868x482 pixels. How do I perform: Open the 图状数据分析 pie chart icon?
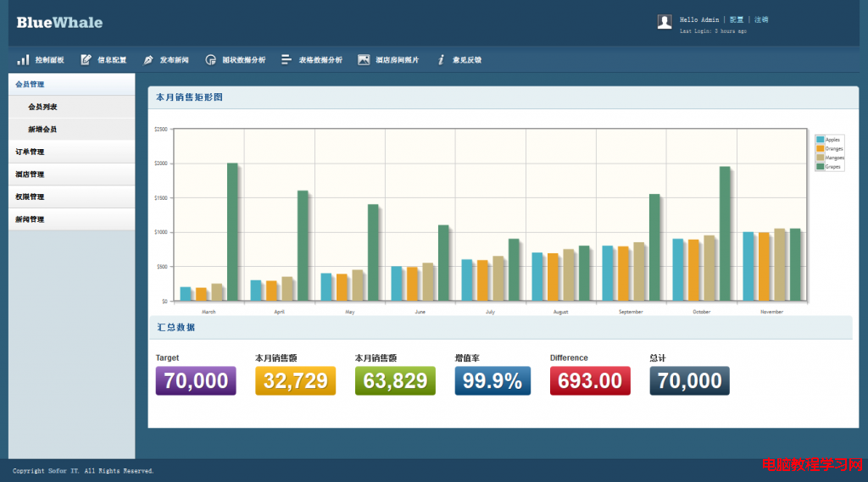coord(210,60)
